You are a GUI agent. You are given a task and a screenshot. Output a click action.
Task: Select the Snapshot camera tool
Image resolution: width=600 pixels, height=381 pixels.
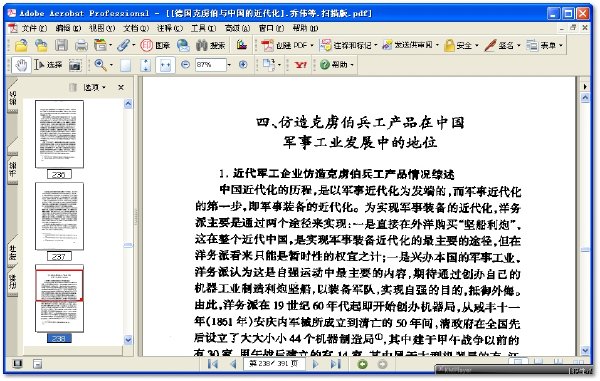tap(75, 65)
